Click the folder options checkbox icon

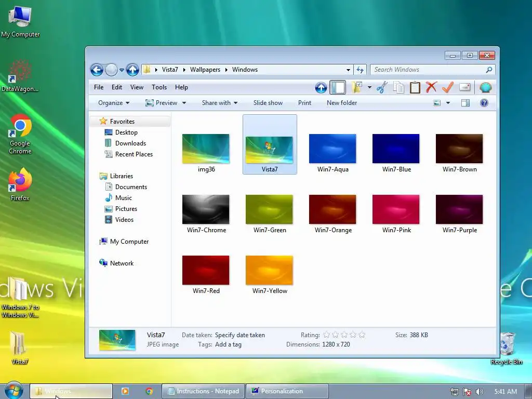[x=357, y=87]
